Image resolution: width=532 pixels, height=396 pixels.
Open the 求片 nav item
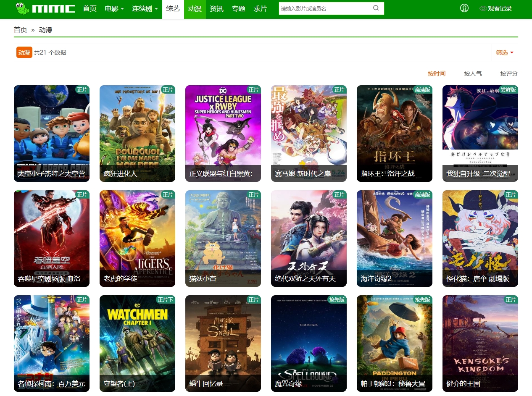coord(261,8)
